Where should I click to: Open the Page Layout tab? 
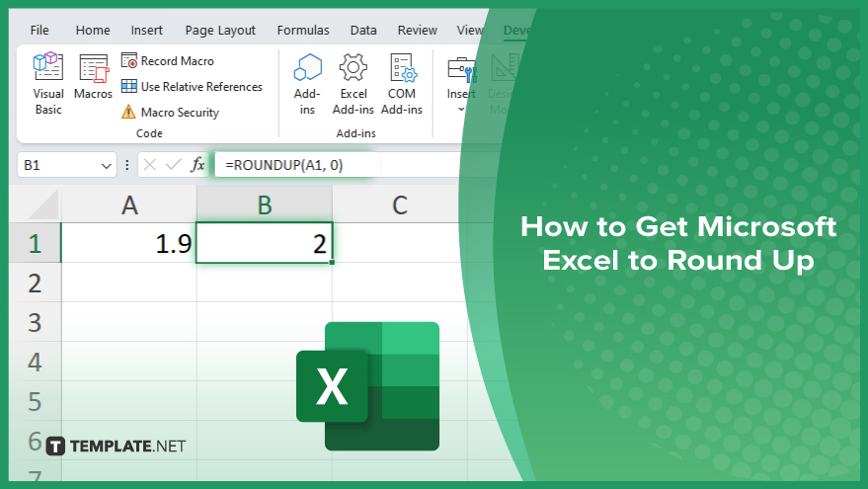coord(220,30)
